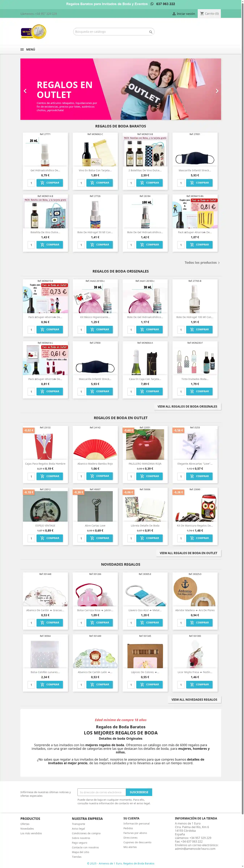Click the search magnifier icon

[151, 32]
